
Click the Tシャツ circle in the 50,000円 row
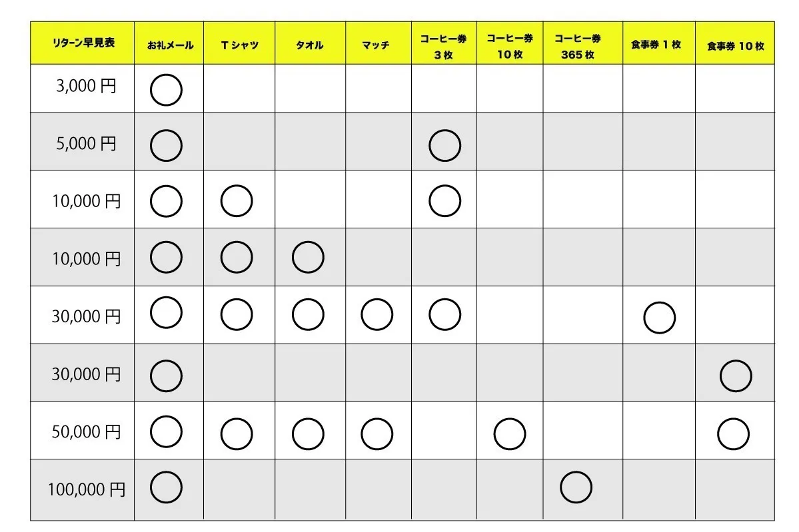tap(237, 434)
